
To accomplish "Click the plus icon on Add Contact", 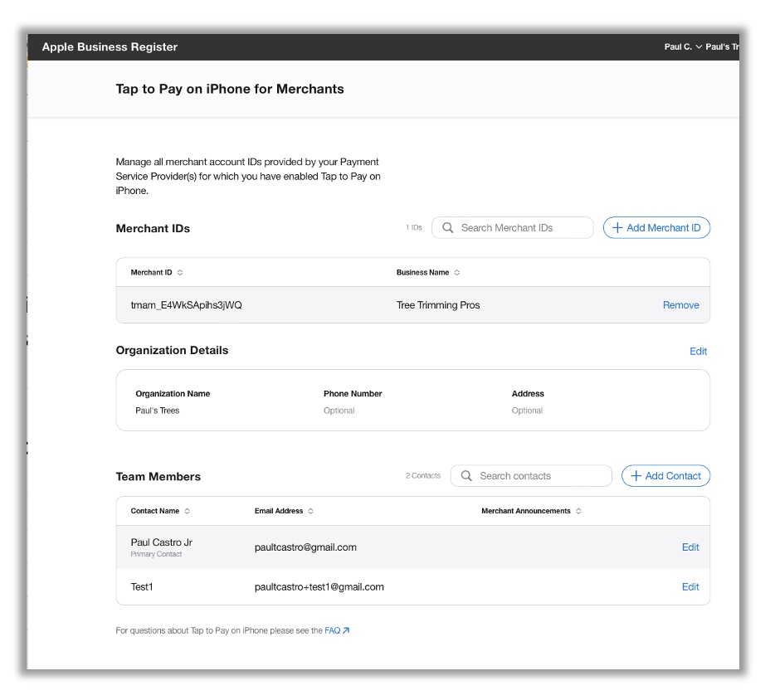I will (x=636, y=476).
